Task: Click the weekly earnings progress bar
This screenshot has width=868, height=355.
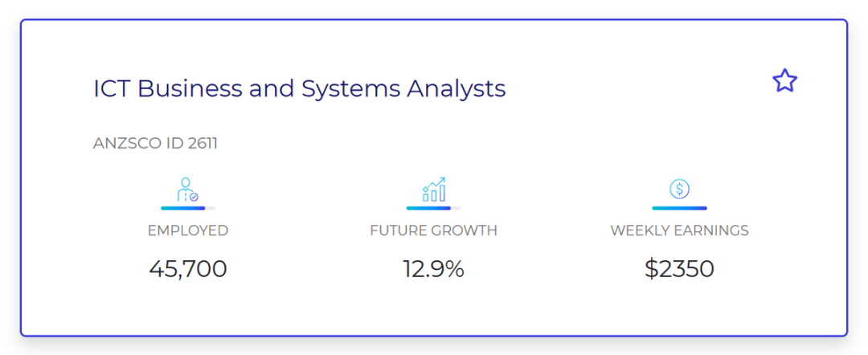Action: click(x=679, y=208)
